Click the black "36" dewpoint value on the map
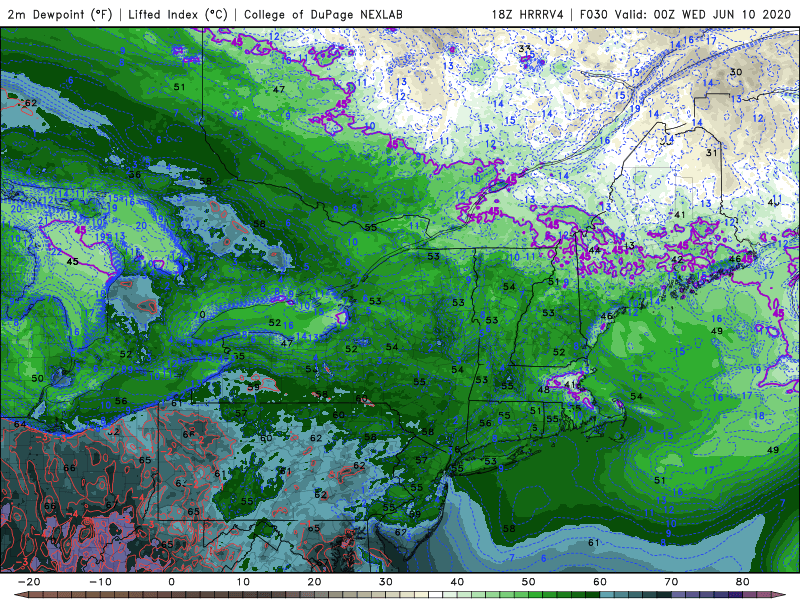Image resolution: width=800 pixels, height=600 pixels. point(135,174)
